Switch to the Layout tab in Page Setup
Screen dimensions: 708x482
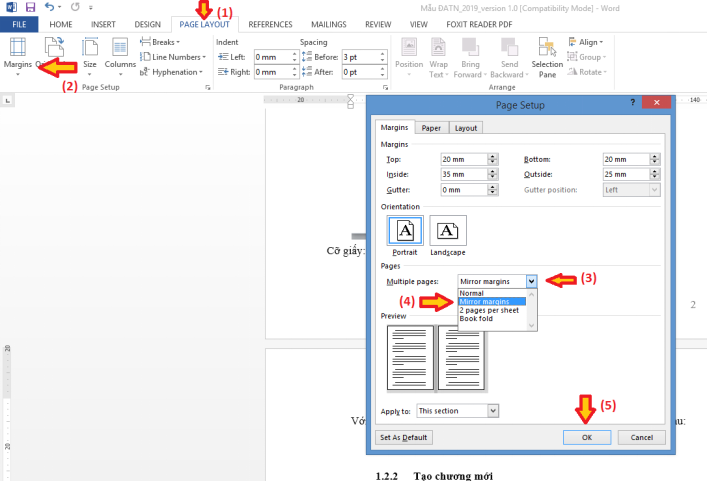coord(466,128)
